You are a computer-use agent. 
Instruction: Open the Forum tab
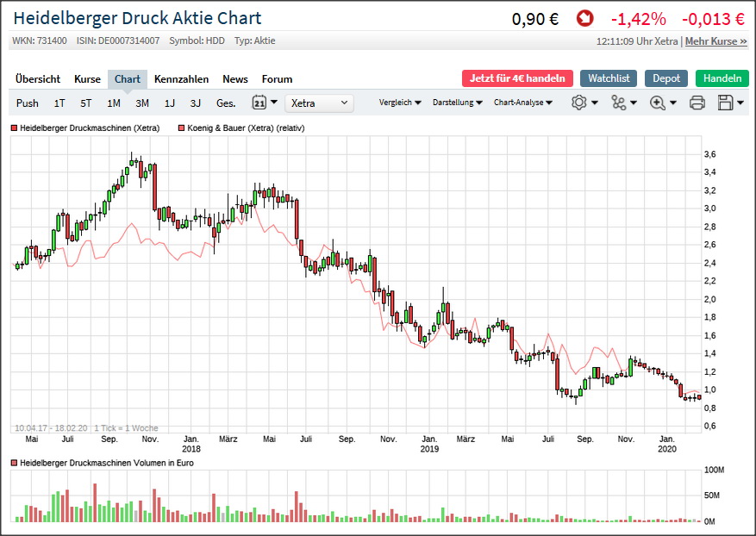[278, 79]
